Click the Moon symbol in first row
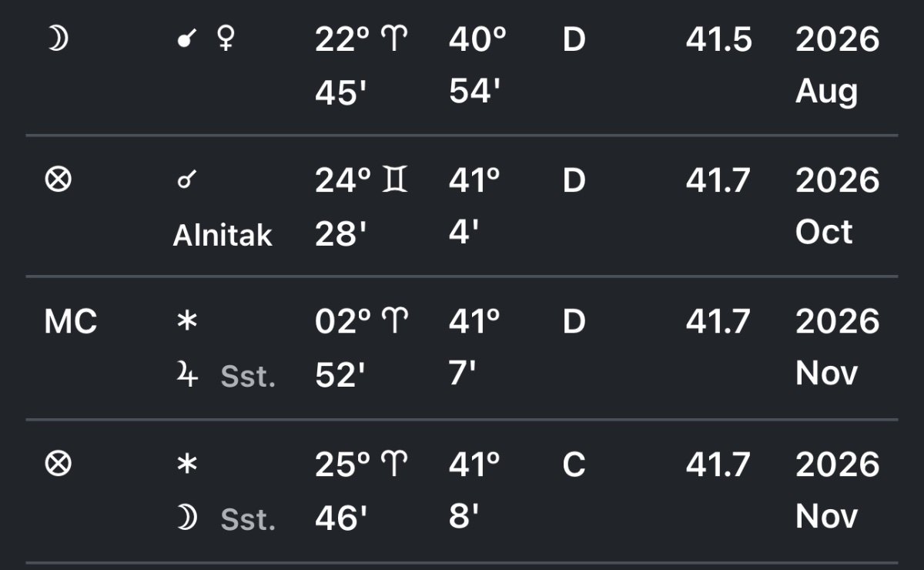This screenshot has height=570, width=924. [x=58, y=39]
